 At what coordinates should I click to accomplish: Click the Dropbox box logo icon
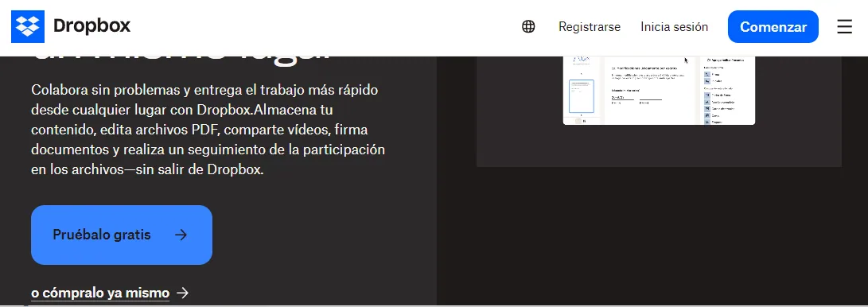(x=28, y=26)
